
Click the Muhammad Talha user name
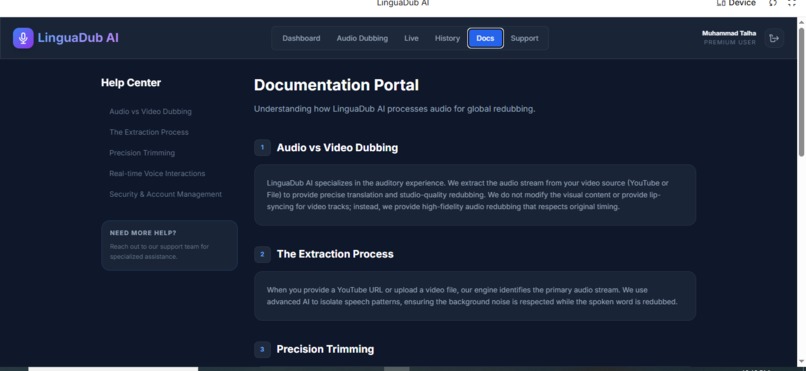click(x=729, y=33)
